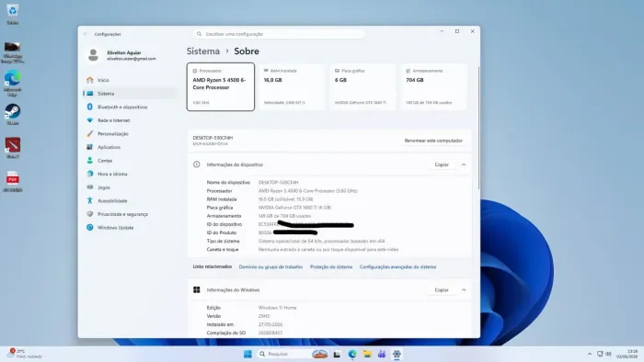Copy device information with Copiar

coord(442,164)
